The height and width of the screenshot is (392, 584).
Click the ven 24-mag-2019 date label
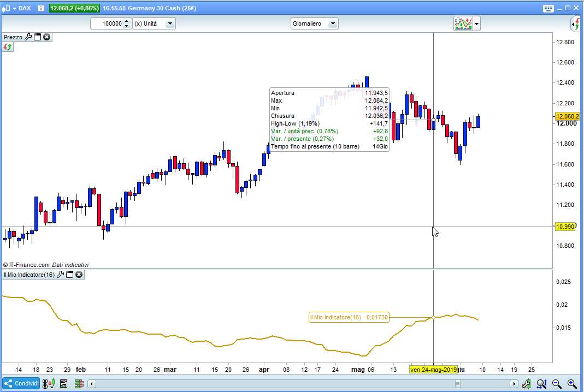point(434,370)
